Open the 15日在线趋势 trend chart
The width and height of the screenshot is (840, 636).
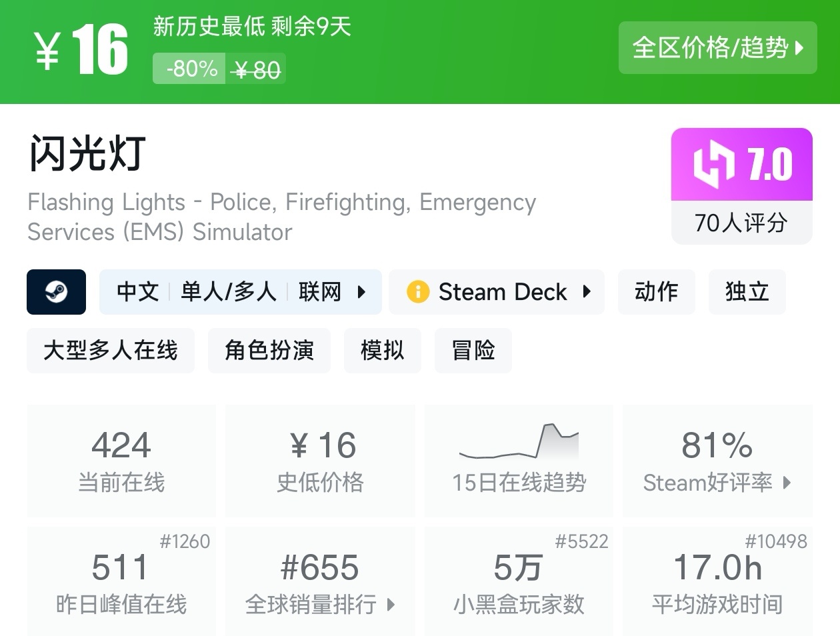coord(519,441)
